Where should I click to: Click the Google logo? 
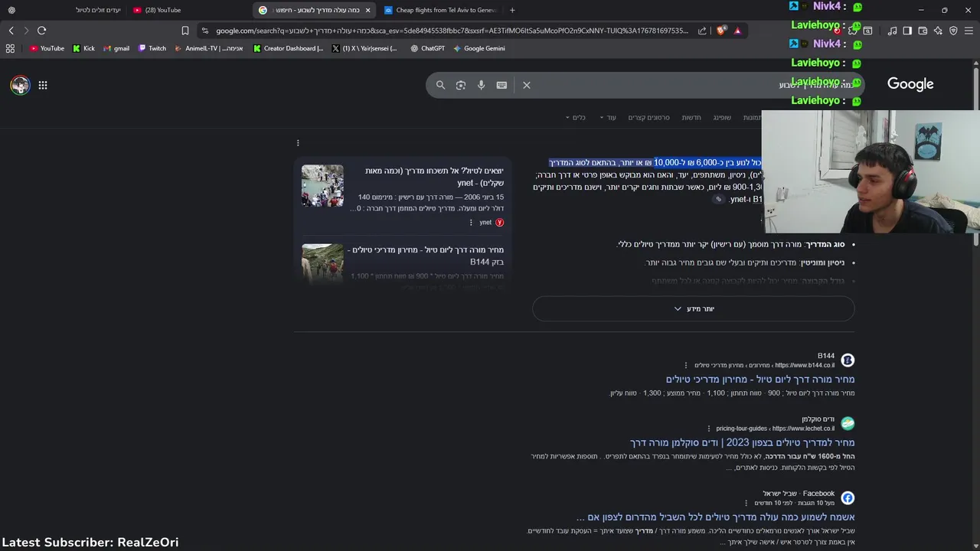click(910, 84)
